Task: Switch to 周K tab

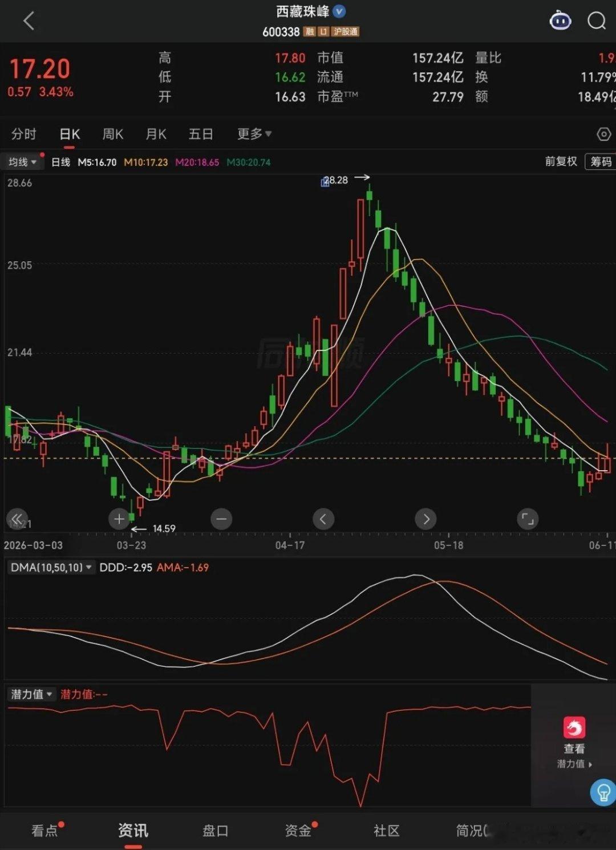Action: point(113,134)
